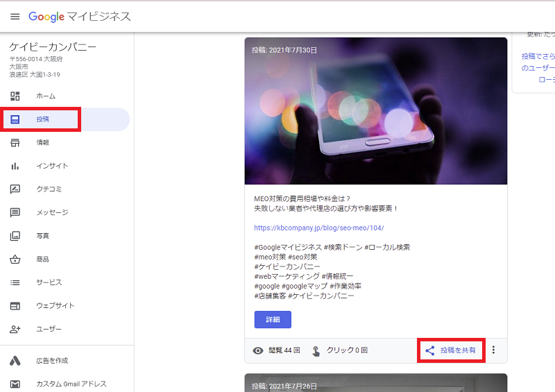
Task: Click the Google Ads icon beside 広告を作成
Action: 15,361
